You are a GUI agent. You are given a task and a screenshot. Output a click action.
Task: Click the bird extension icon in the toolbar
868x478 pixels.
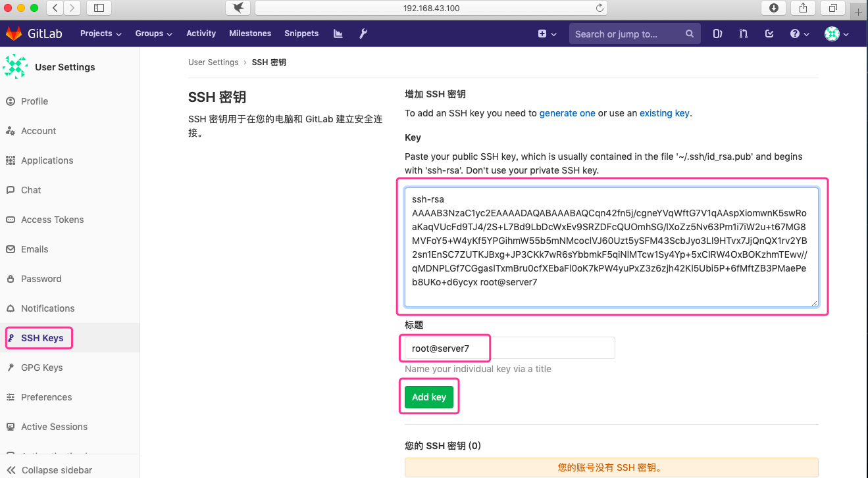point(238,8)
